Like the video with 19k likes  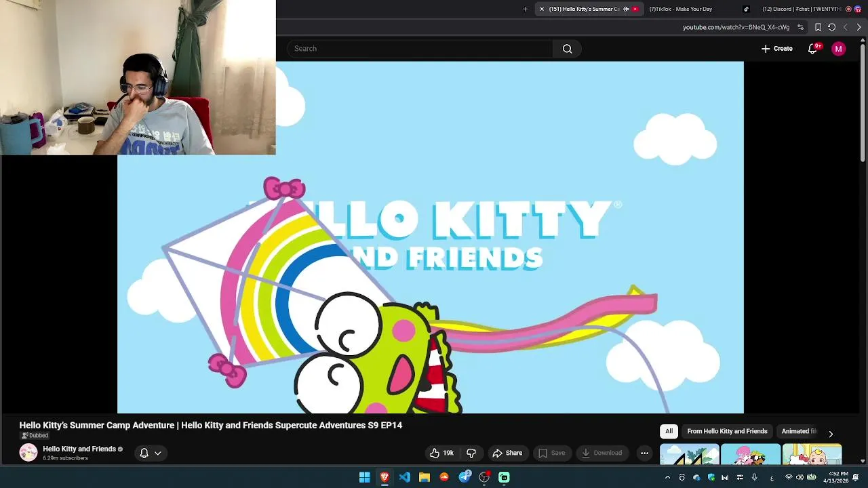(441, 453)
